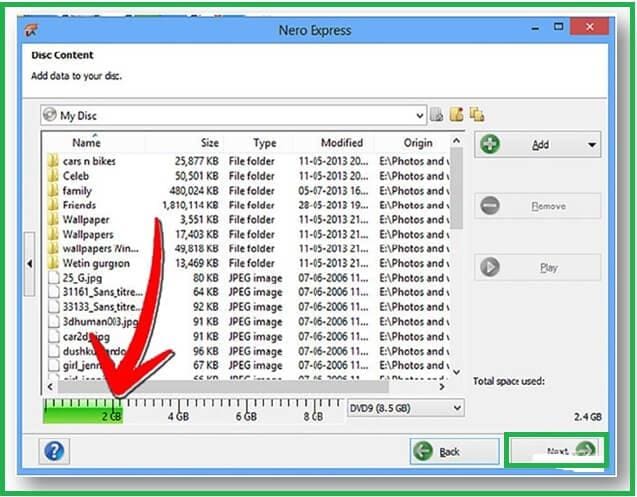Screen dimensions: 637x497
Task: Maximize the Nero Express window
Action: click(x=559, y=27)
